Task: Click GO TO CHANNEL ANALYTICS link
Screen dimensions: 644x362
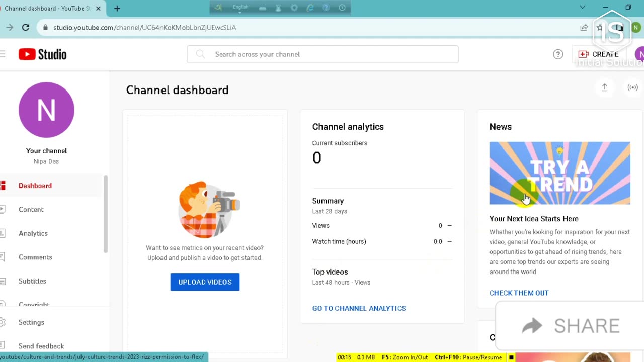Action: click(x=359, y=308)
